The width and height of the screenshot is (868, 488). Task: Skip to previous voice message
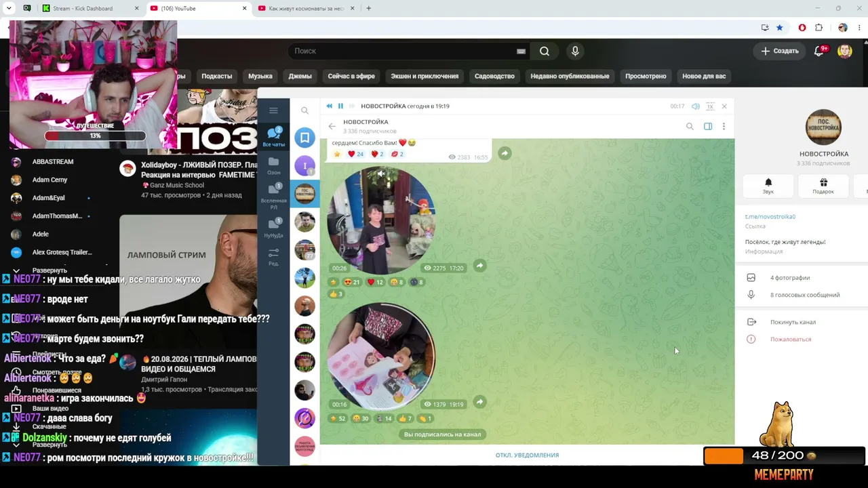(330, 106)
